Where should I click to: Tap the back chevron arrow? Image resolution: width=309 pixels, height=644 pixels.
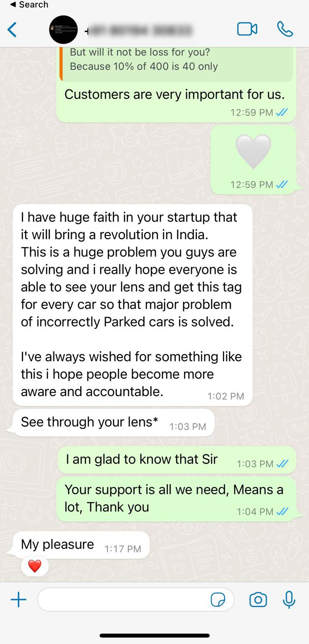click(x=12, y=30)
